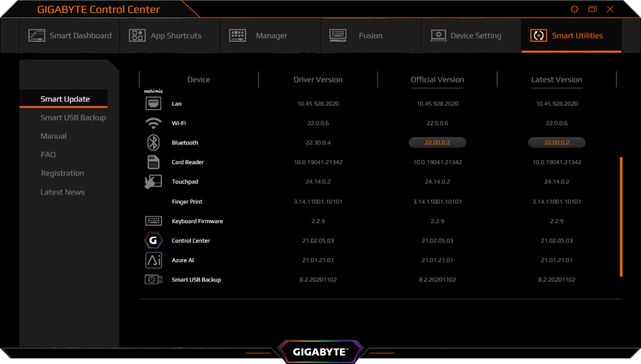The height and width of the screenshot is (364, 641).
Task: Click the Touchpad hand icon
Action: point(154,182)
